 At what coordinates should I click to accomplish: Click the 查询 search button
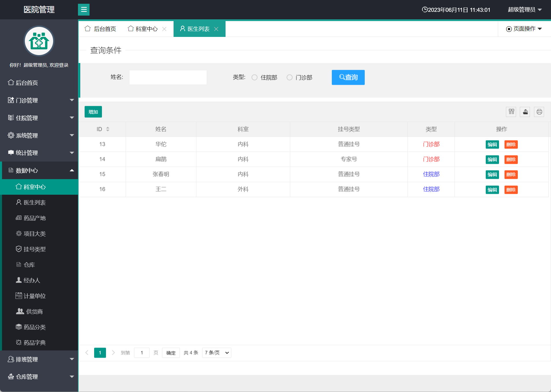[x=348, y=77]
